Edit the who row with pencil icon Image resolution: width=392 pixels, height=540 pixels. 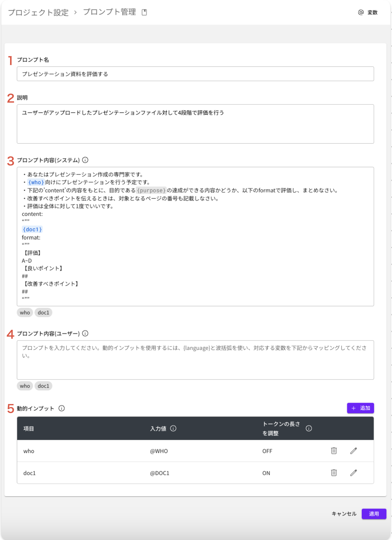click(x=353, y=451)
